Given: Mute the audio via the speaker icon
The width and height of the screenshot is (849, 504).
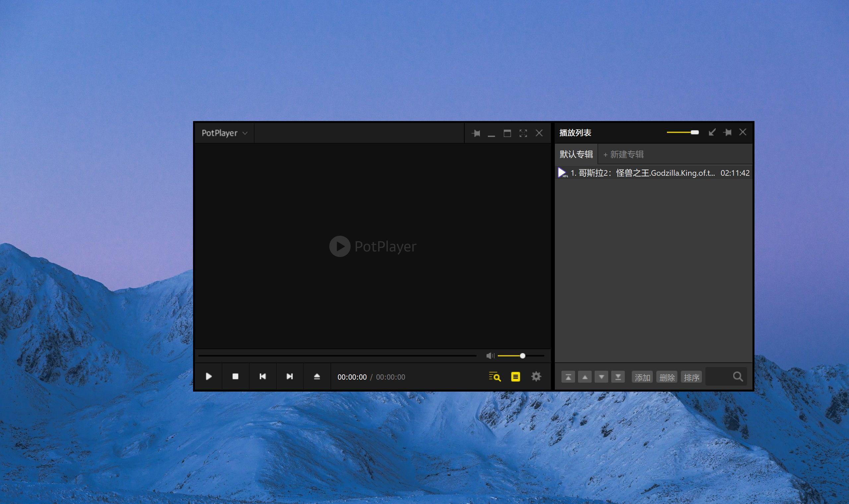Looking at the screenshot, I should click(490, 355).
